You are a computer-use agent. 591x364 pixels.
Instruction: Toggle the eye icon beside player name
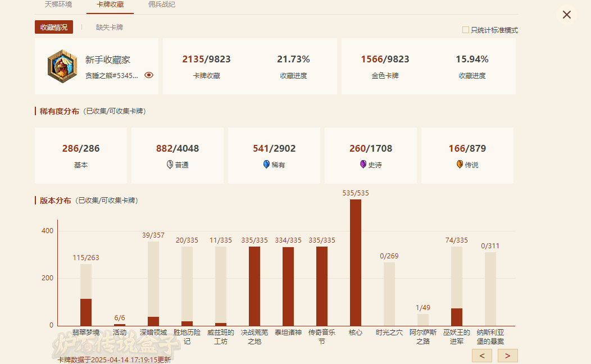[149, 75]
